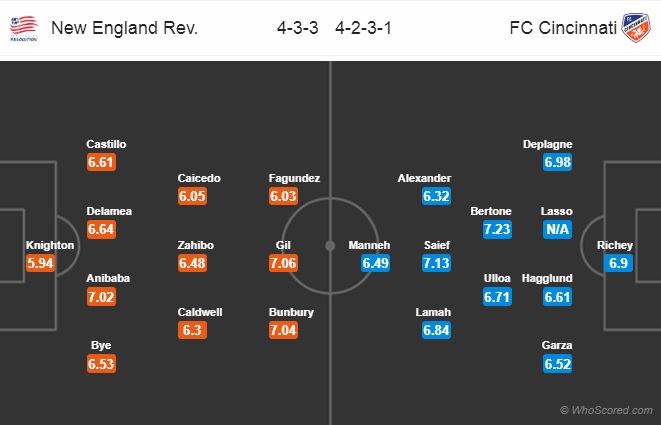
Task: Select Gil's 7.06 rating badge
Action: [x=283, y=263]
